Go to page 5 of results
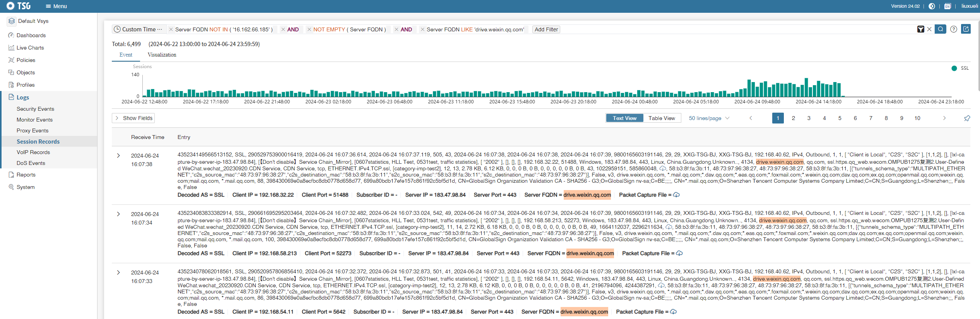This screenshot has height=319, width=980. click(840, 118)
